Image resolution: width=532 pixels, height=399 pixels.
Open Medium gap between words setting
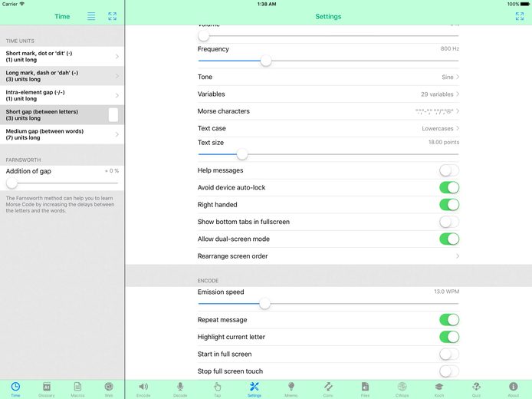(62, 134)
